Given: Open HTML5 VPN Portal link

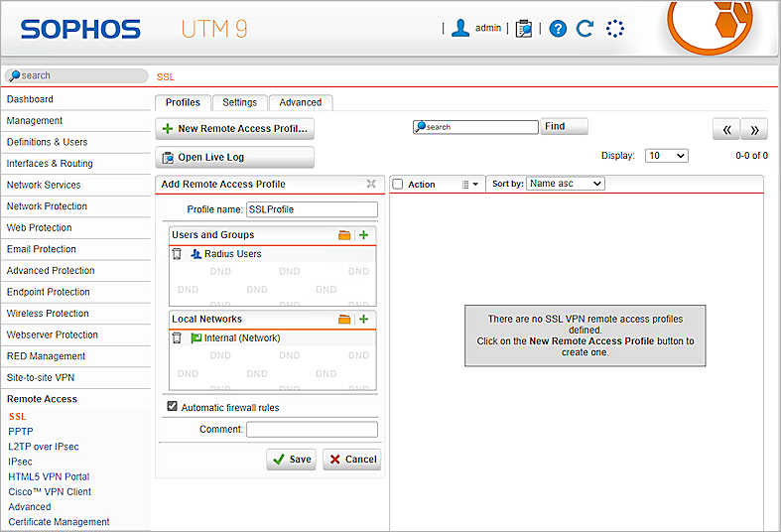Looking at the screenshot, I should point(49,476).
